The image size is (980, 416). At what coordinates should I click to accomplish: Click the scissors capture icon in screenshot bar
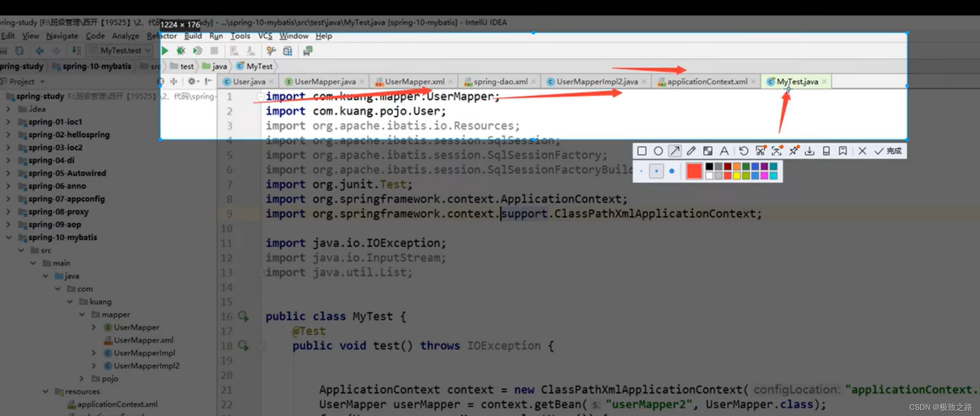[760, 151]
